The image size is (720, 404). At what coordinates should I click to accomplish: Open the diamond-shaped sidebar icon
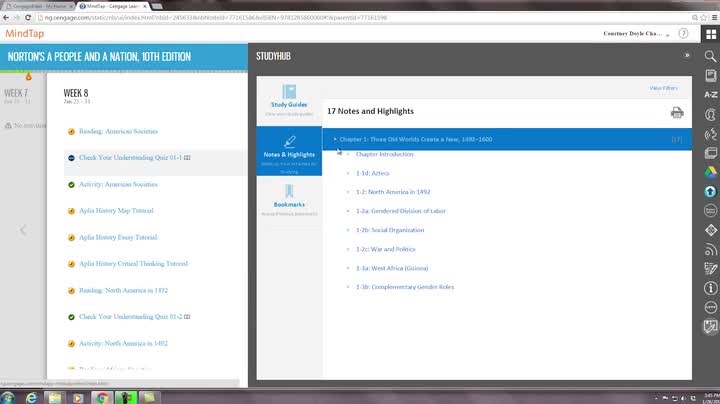pyautogui.click(x=710, y=230)
